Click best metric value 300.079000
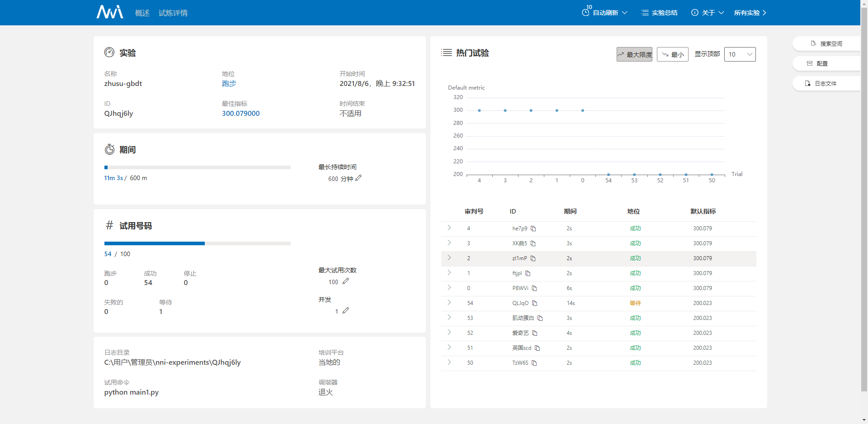Viewport: 868px width, 424px height. tap(241, 114)
